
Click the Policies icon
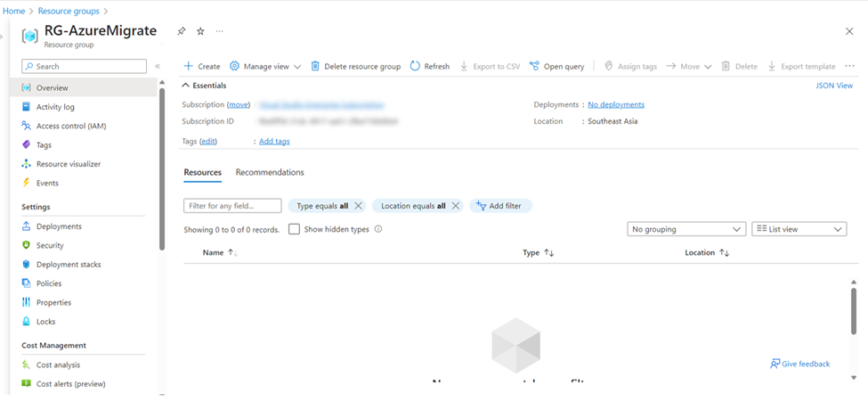tap(26, 283)
